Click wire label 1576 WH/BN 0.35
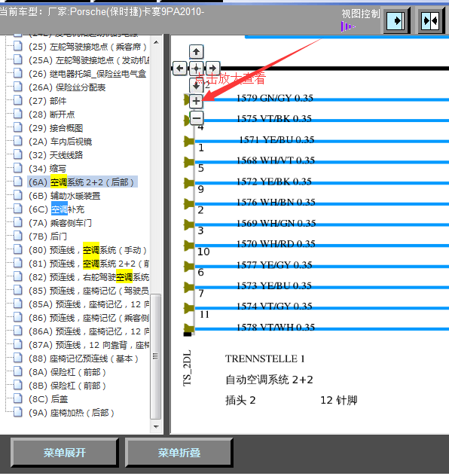449x476 pixels. [276, 202]
